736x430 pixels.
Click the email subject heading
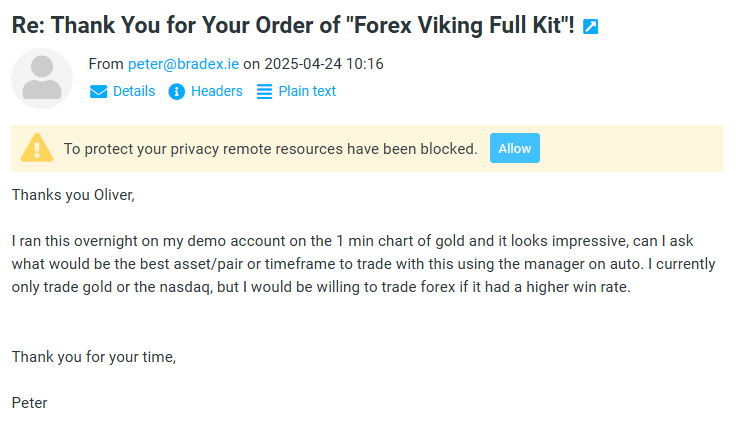coord(293,27)
